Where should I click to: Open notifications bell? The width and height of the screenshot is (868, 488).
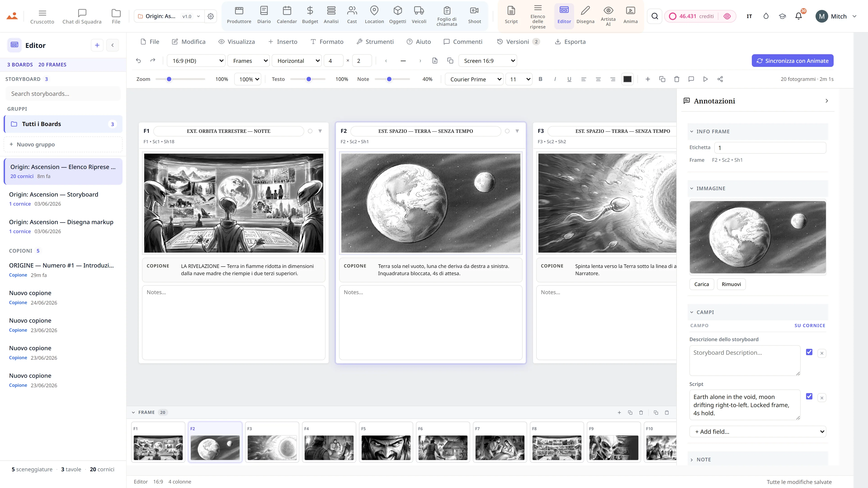[x=798, y=16]
